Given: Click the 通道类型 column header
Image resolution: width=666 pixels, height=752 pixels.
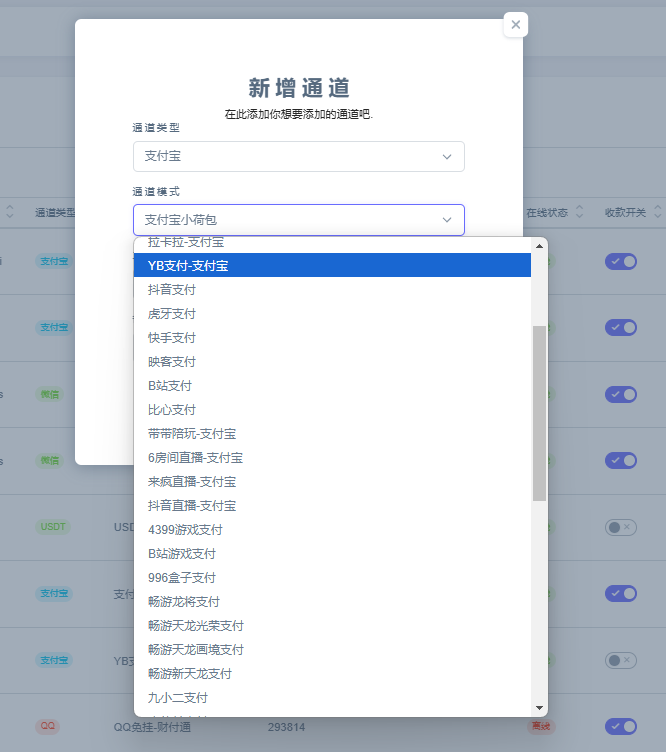Looking at the screenshot, I should [x=55, y=212].
